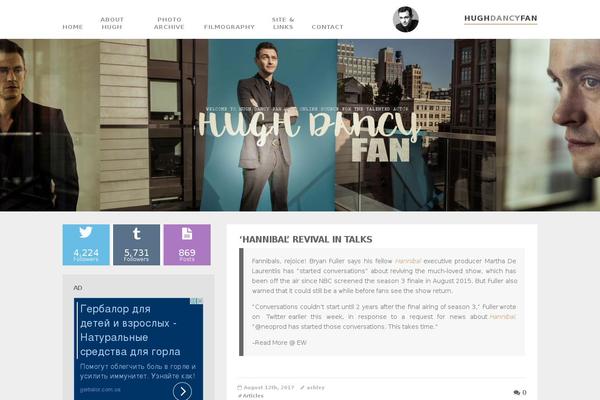Open the purple posts count tile
Viewport: 600px width, 400px height.
tap(187, 245)
